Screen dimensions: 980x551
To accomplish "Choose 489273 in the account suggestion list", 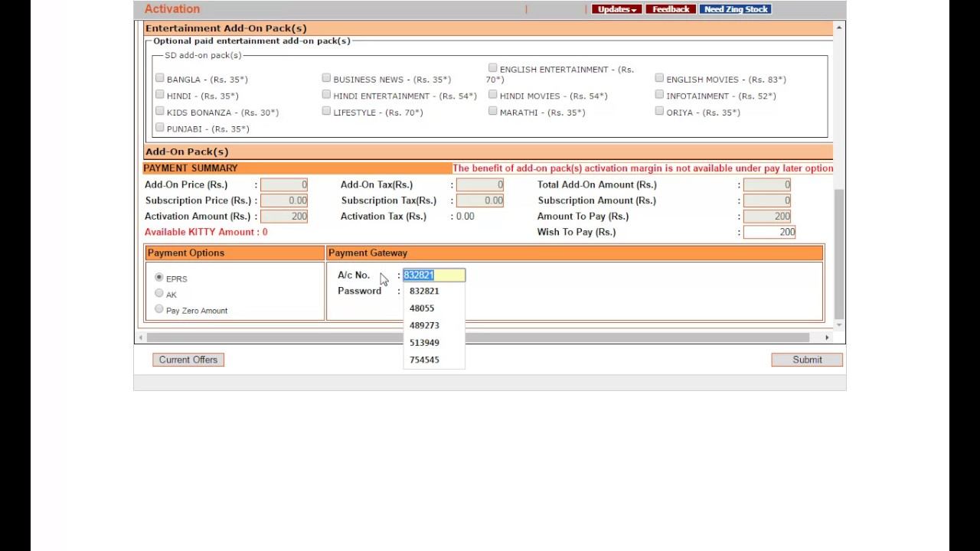I will 434,325.
